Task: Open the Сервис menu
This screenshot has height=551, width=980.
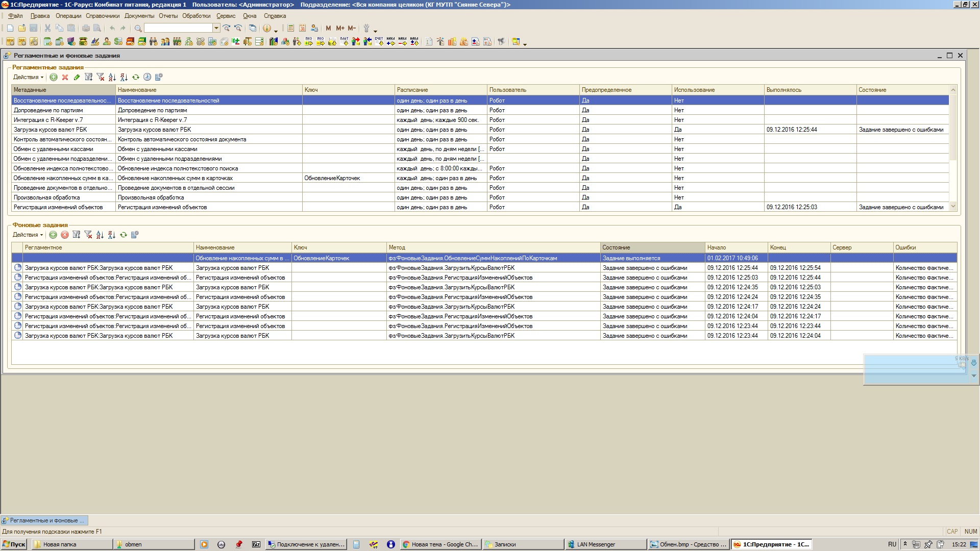Action: point(226,16)
